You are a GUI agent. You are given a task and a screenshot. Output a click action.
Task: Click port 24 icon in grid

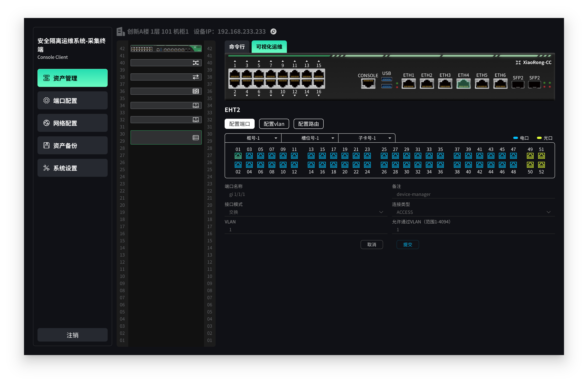[x=367, y=165]
